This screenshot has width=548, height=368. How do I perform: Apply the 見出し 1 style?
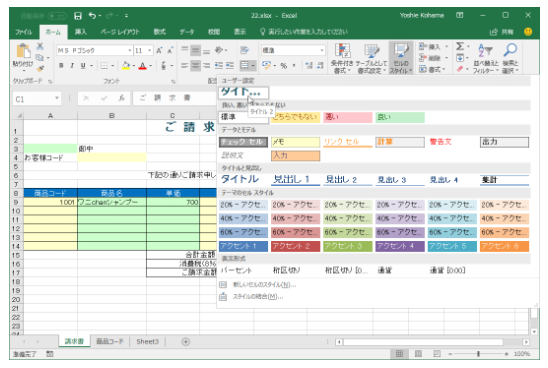click(x=295, y=180)
